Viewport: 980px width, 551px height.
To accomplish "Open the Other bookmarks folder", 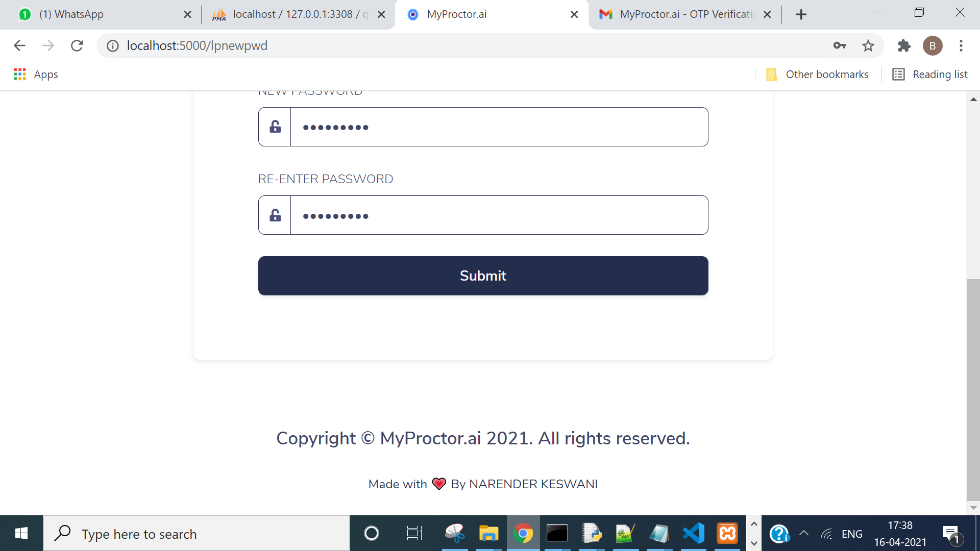I will click(817, 74).
